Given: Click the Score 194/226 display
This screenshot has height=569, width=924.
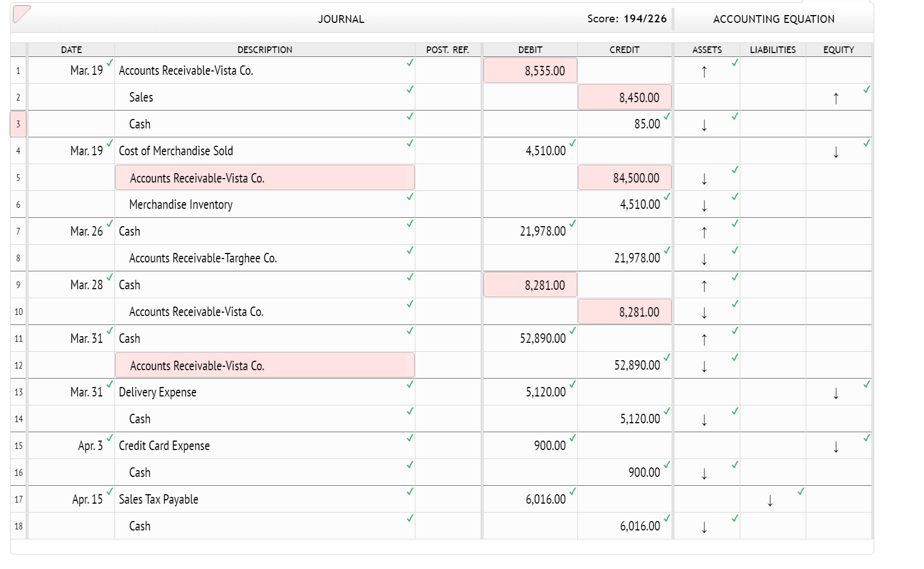Looking at the screenshot, I should tap(626, 18).
